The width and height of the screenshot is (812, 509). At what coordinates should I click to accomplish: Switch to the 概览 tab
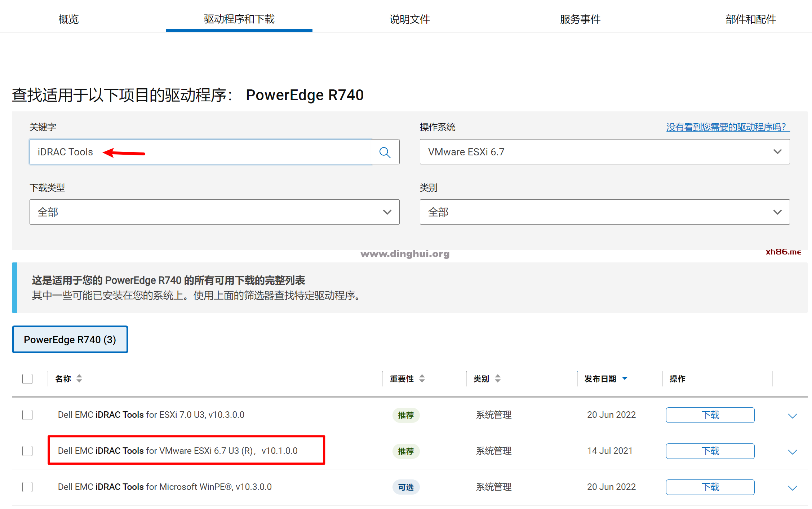[68, 19]
